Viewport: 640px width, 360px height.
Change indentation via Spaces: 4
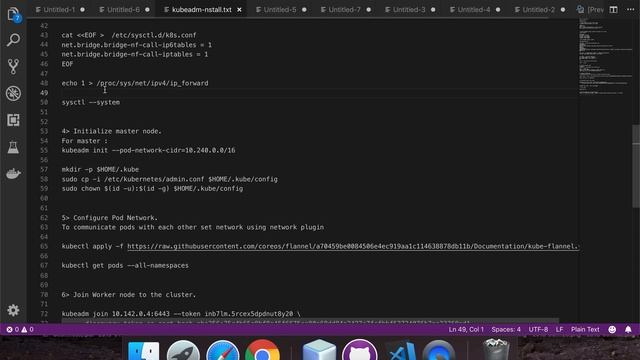coord(506,329)
